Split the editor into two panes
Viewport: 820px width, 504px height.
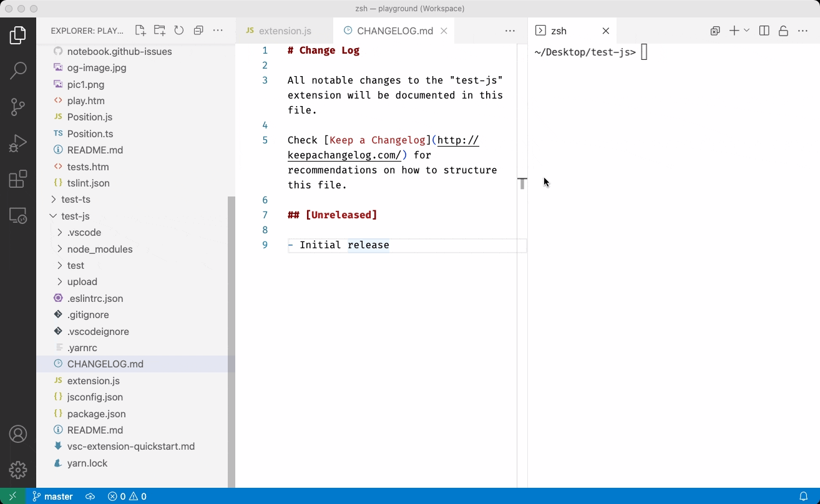tap(764, 30)
